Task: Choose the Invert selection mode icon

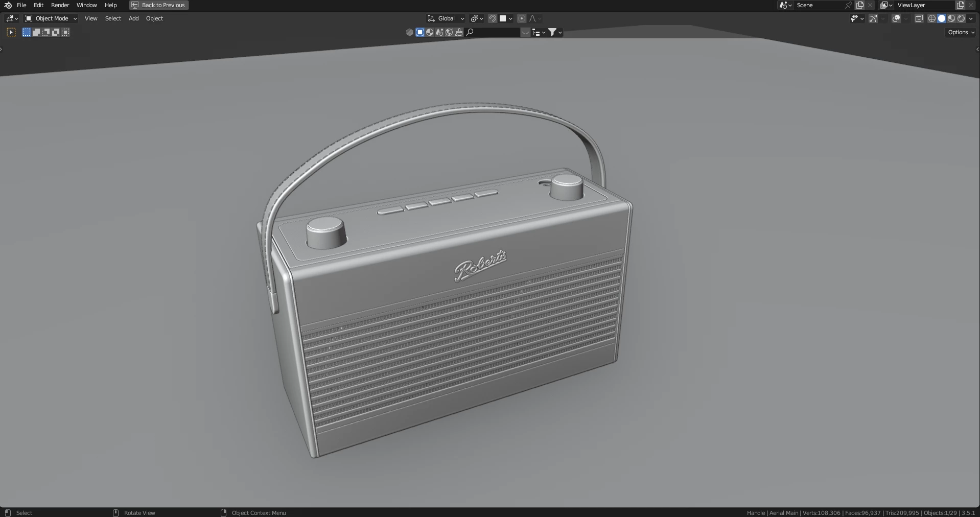Action: 56,32
